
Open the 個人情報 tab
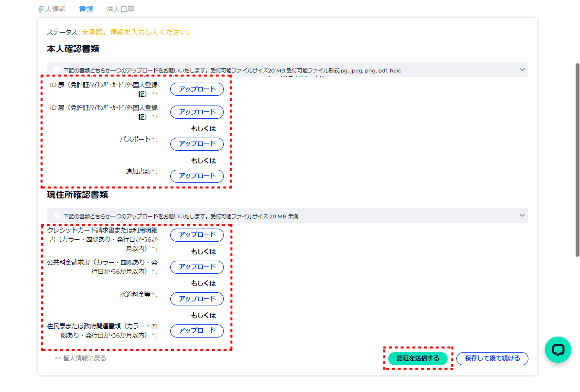[x=52, y=9]
